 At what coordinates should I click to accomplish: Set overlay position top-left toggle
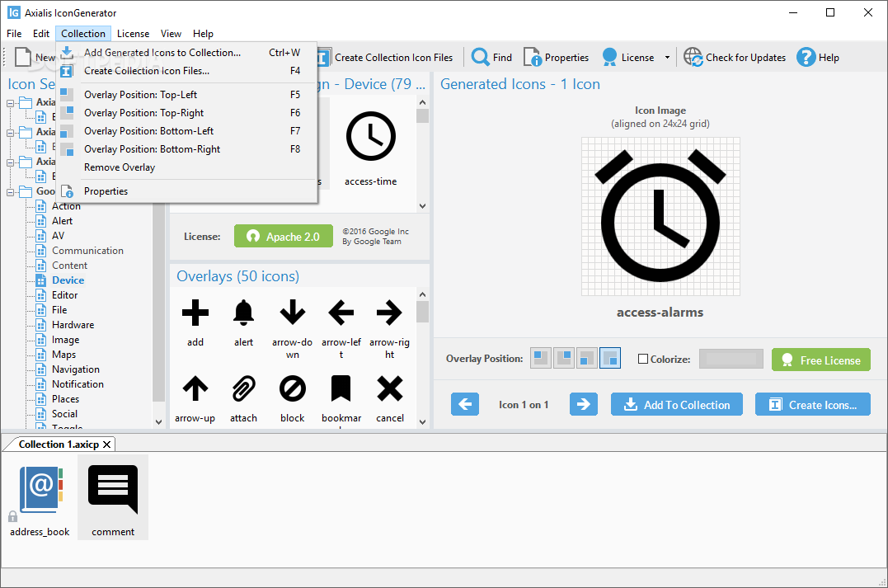(541, 358)
